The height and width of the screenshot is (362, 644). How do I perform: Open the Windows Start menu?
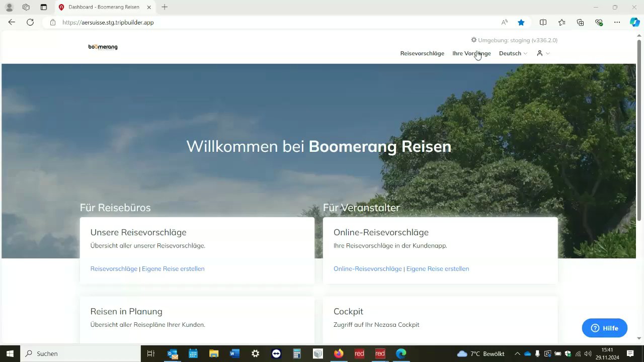(x=10, y=353)
